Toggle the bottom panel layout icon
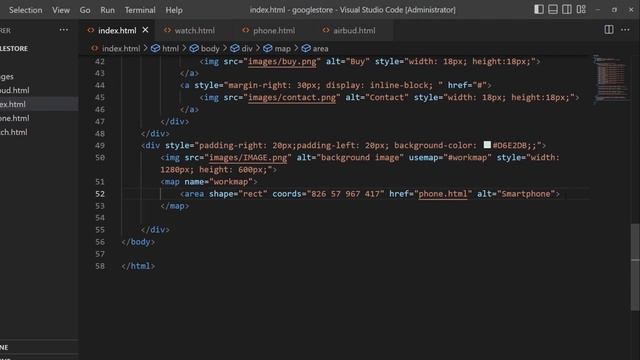The width and height of the screenshot is (640, 360). point(553,9)
